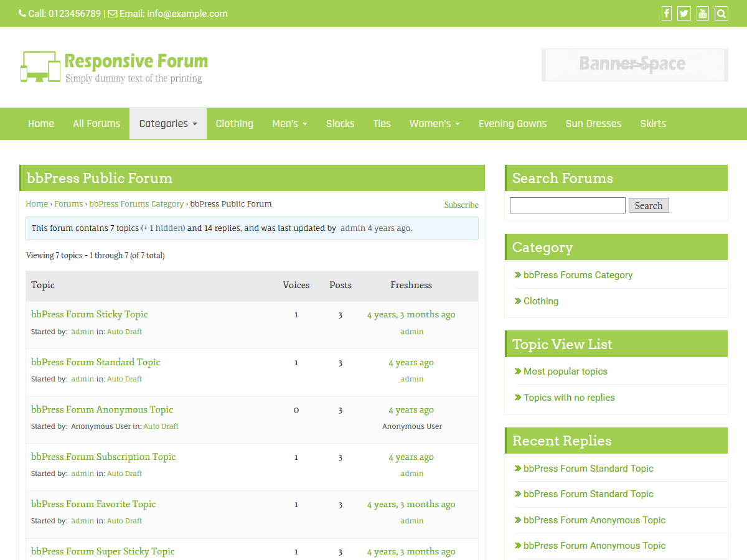Click admin author under Standard Topic title
Image resolution: width=747 pixels, height=560 pixels.
click(83, 379)
